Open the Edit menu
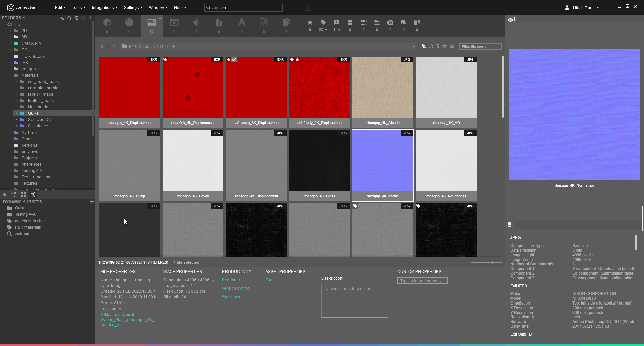Screen dimensions: 644x346 60,8
